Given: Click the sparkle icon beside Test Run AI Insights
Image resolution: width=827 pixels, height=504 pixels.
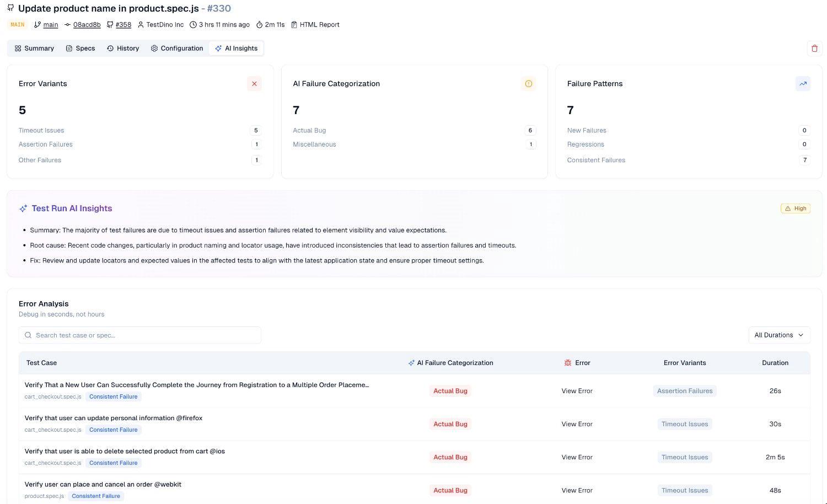Looking at the screenshot, I should point(23,208).
